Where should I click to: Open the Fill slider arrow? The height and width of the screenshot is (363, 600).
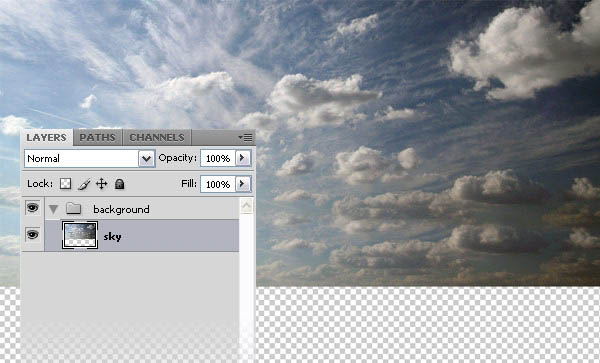(243, 184)
